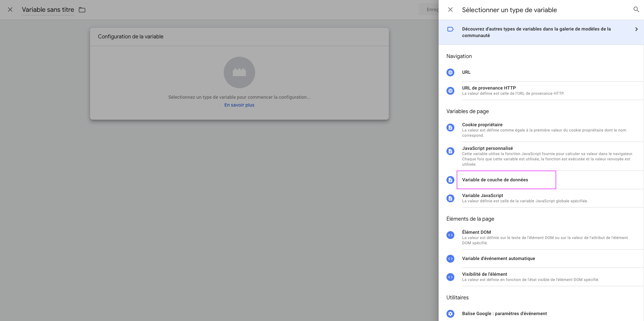
Task: Close the untitled variable editor
Action: click(x=10, y=10)
